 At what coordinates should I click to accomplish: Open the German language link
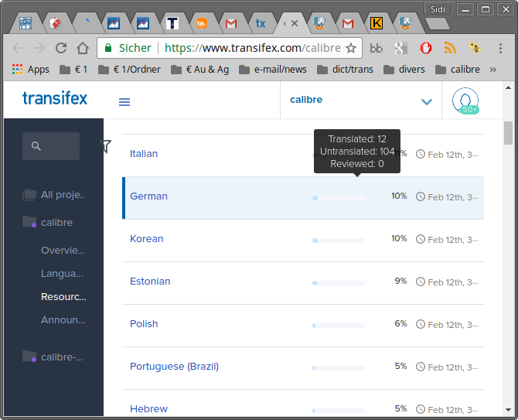click(x=148, y=196)
